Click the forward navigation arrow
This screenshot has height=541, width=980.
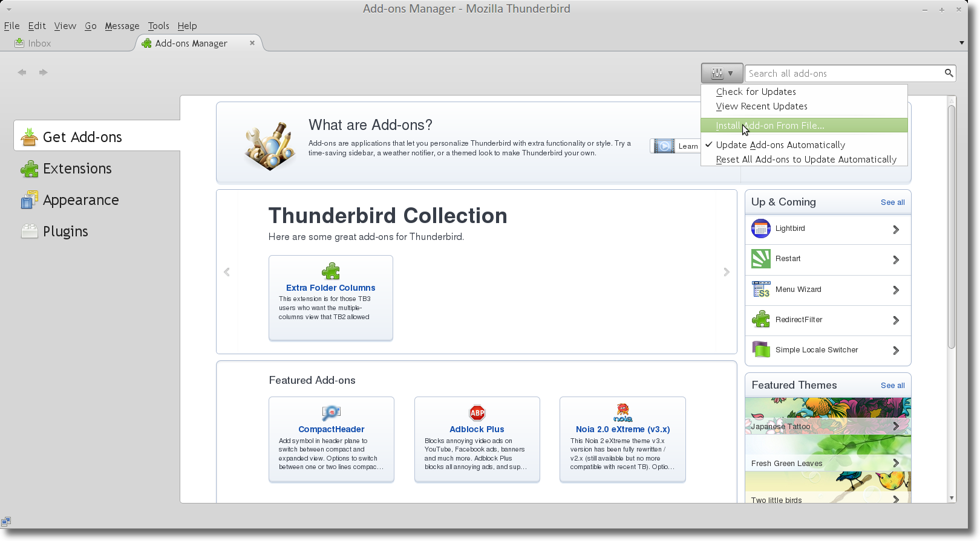pyautogui.click(x=43, y=72)
